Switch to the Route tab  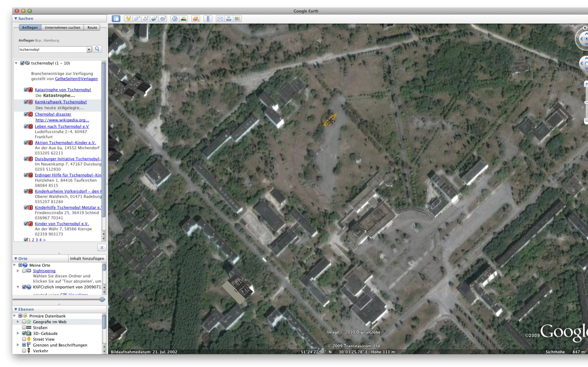[92, 28]
